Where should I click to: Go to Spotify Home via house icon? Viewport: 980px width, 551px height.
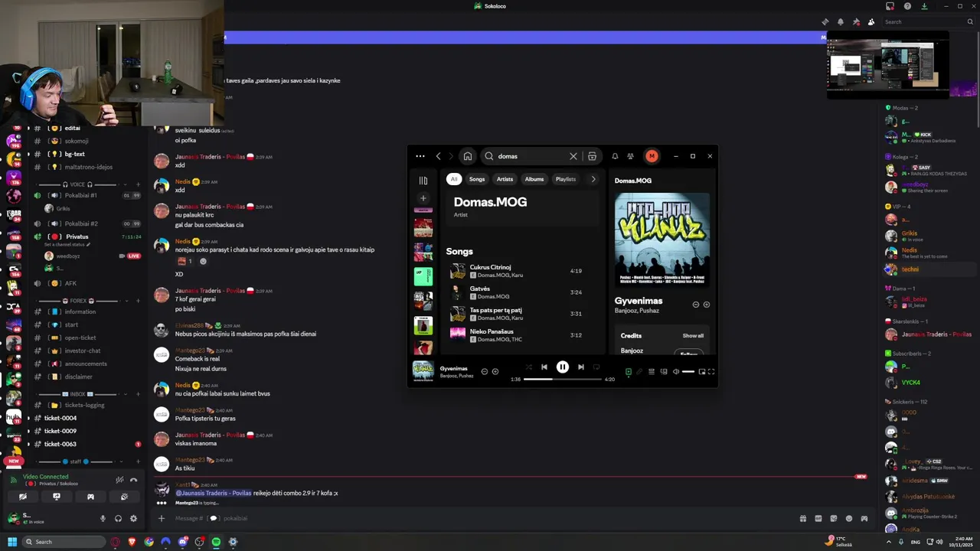pyautogui.click(x=467, y=156)
